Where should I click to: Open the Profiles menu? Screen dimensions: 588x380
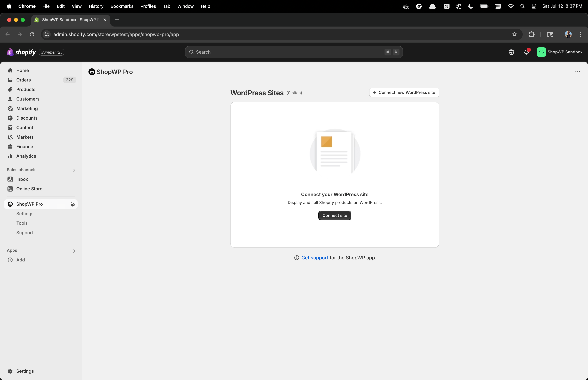pos(148,6)
